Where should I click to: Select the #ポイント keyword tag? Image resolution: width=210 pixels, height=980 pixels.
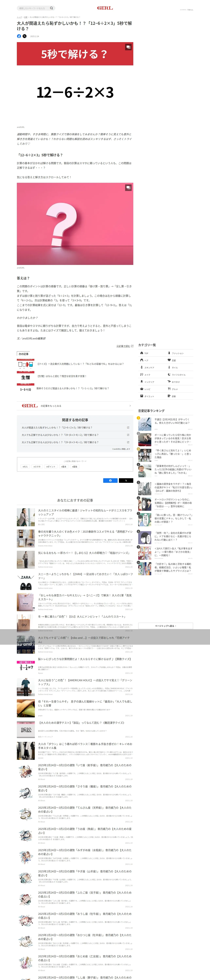(x=51, y=466)
